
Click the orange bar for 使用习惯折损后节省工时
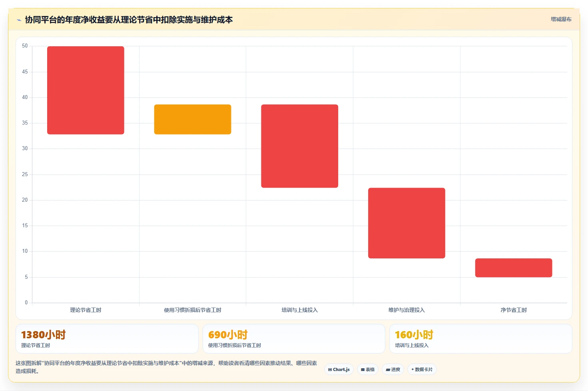click(193, 119)
